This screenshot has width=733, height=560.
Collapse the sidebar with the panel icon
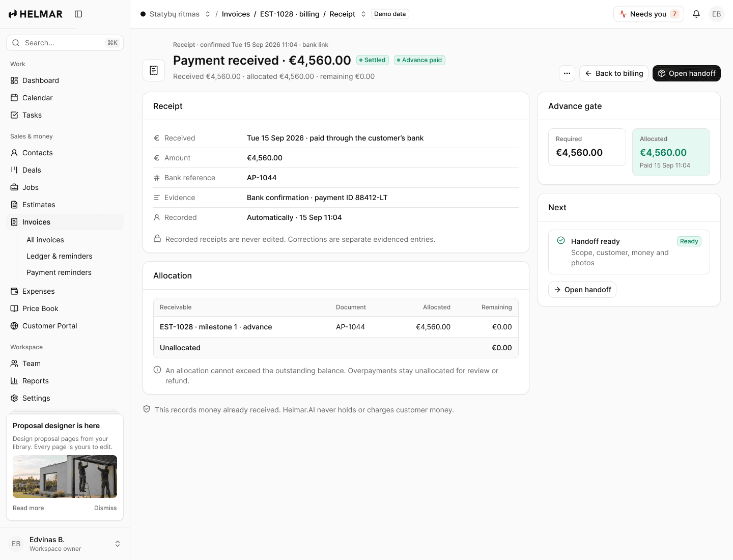(x=78, y=14)
